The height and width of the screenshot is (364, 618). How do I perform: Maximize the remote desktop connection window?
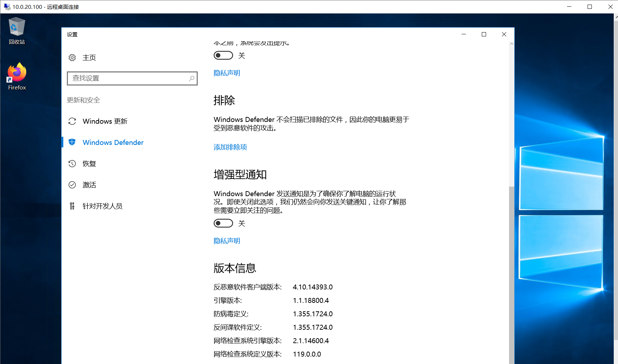590,7
